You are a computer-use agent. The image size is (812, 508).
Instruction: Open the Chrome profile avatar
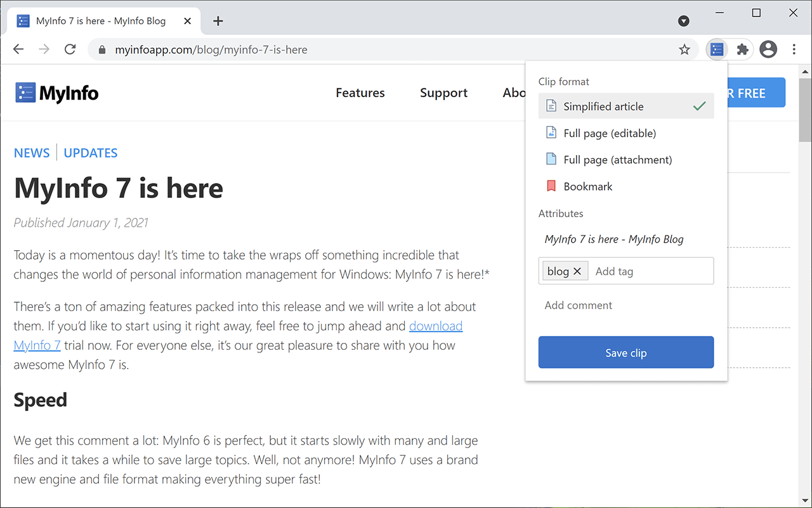click(x=768, y=50)
